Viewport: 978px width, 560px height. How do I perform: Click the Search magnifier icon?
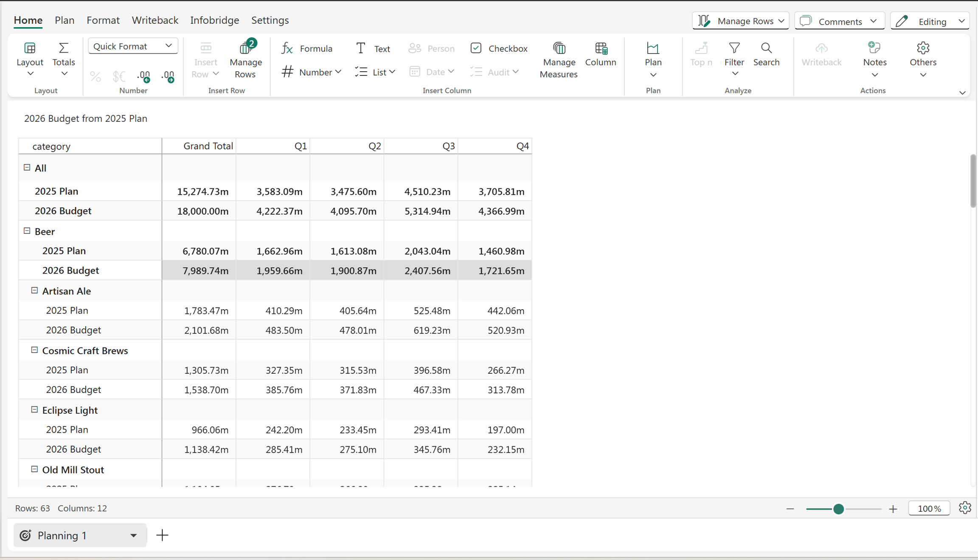[766, 48]
